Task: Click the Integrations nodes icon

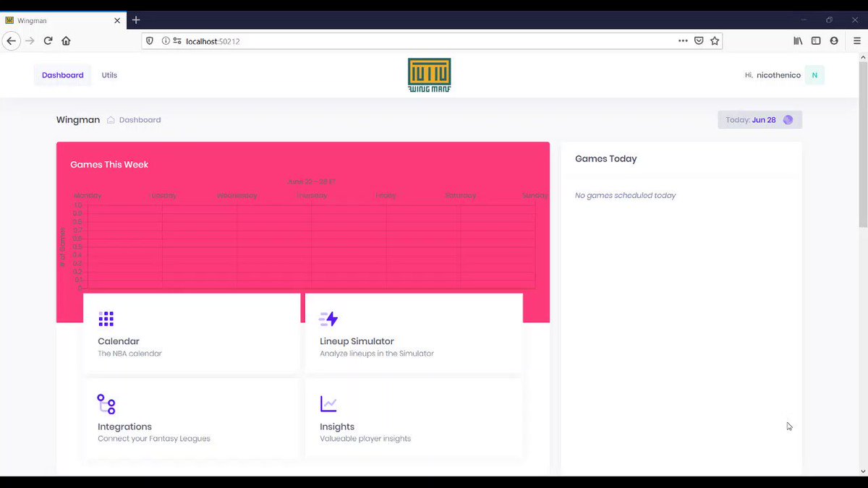Action: 106,404
